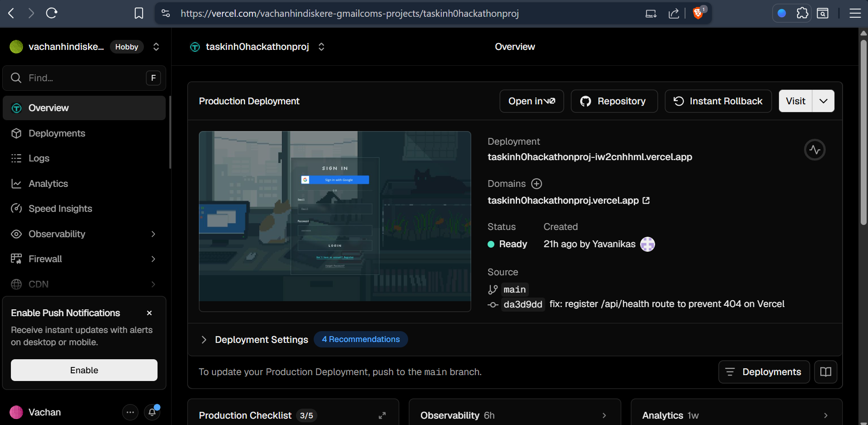Open the GitHub Repository button
Screen dimensions: 868x425
pyautogui.click(x=614, y=101)
